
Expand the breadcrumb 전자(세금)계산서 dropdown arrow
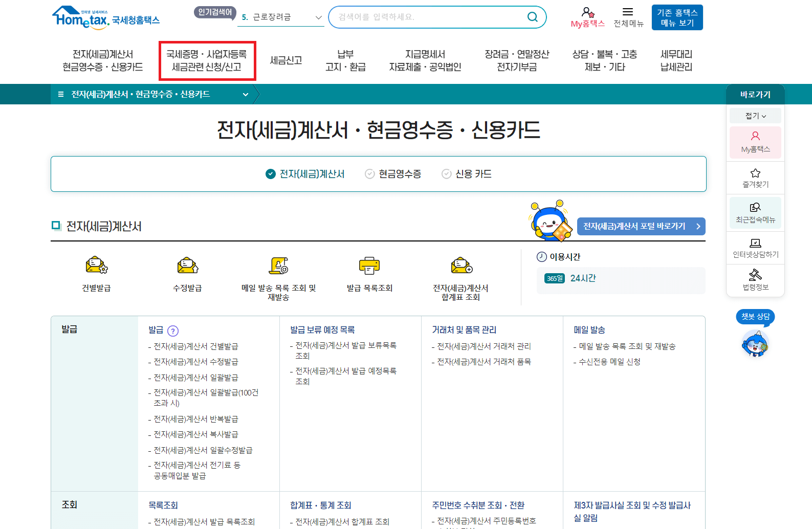(x=246, y=95)
